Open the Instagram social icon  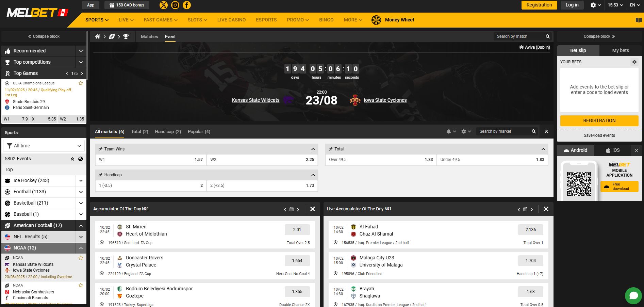[x=175, y=5]
